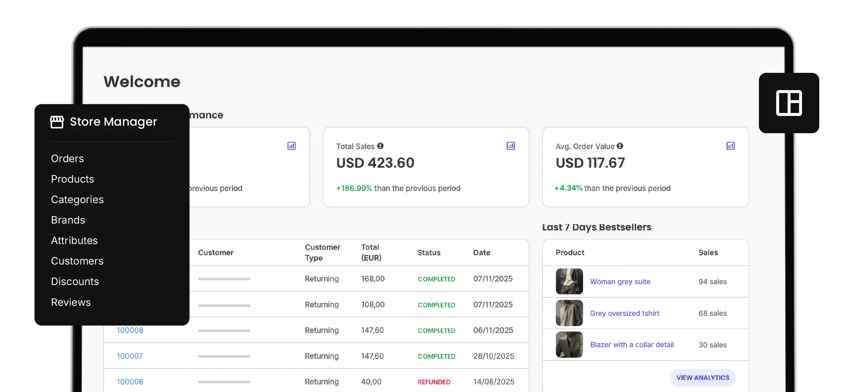Click the info icon next to Avg. Order Value

620,146
